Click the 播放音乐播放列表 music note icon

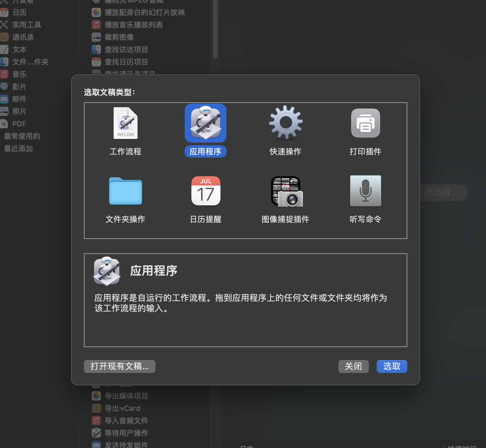click(x=96, y=25)
